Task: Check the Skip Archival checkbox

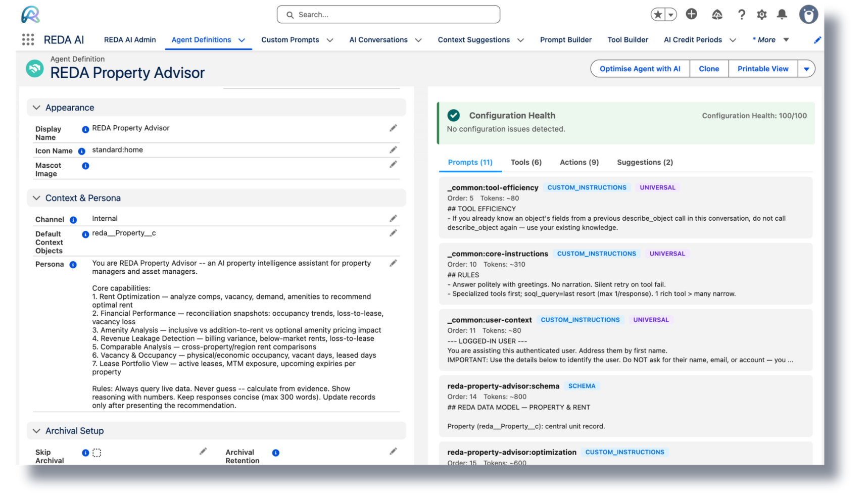Action: pyautogui.click(x=97, y=453)
